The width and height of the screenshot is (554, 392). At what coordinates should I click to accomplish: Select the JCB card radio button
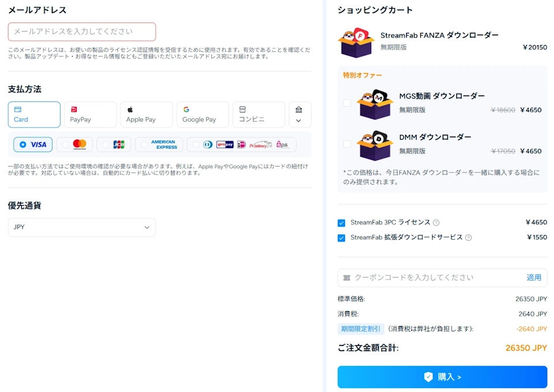point(106,145)
